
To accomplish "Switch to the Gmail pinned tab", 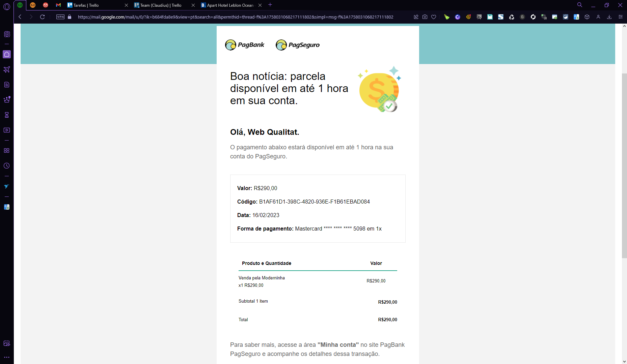I will tap(58, 5).
